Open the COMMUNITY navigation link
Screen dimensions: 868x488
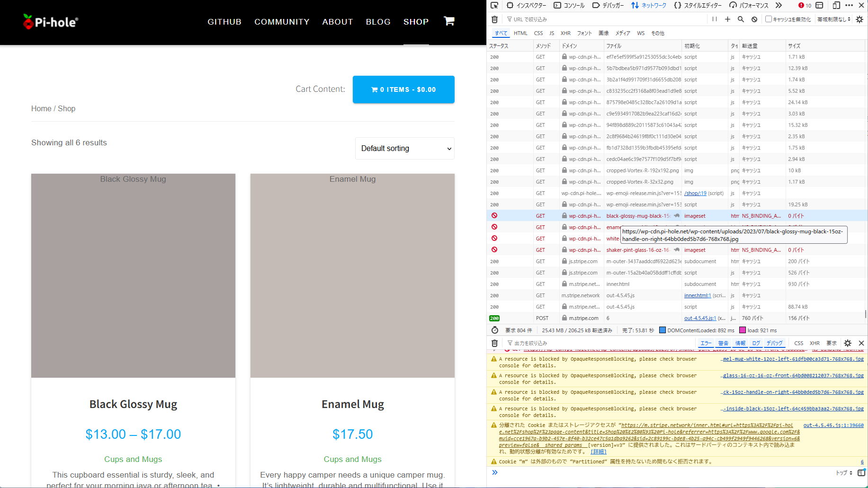click(x=282, y=22)
